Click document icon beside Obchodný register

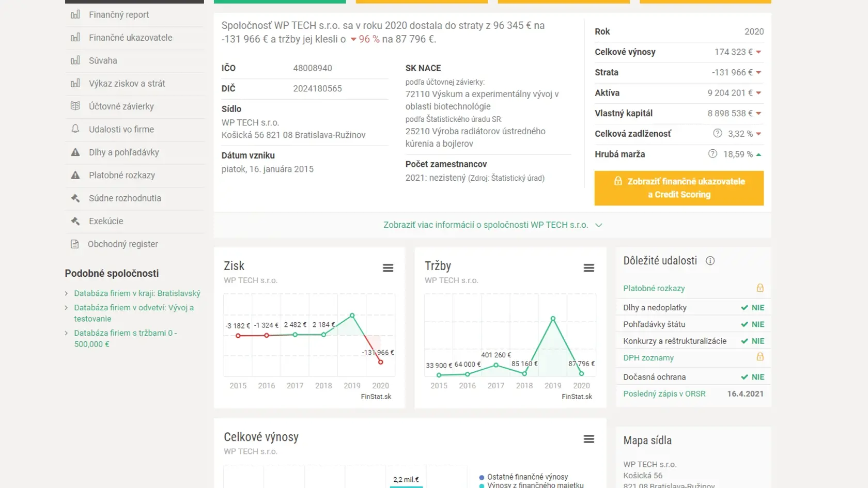tap(75, 244)
